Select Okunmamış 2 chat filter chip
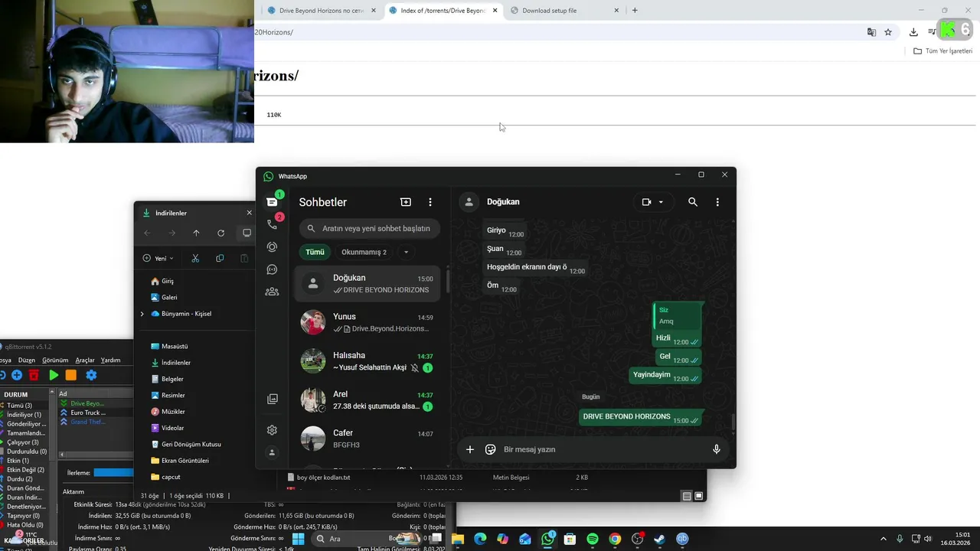Viewport: 980px width, 551px height. point(364,252)
